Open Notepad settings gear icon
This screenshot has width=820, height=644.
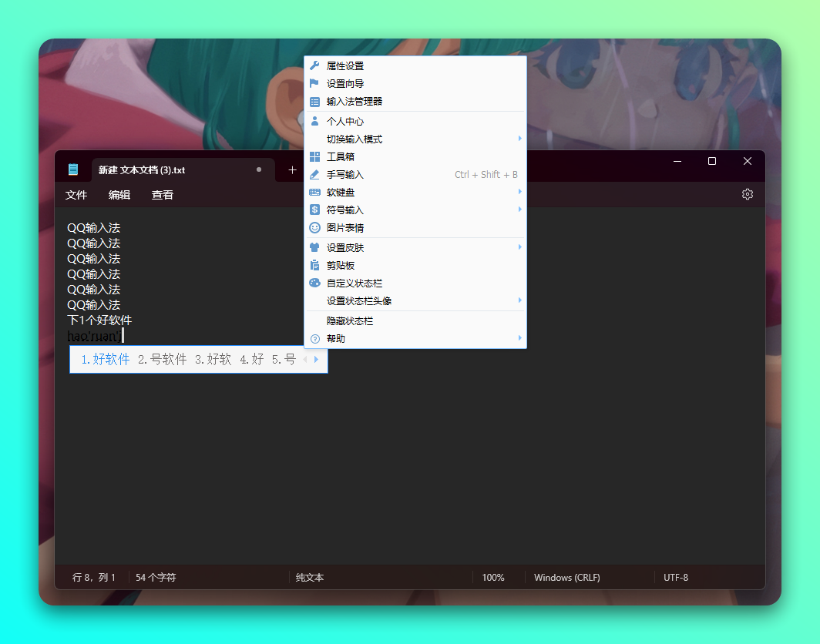tap(747, 194)
